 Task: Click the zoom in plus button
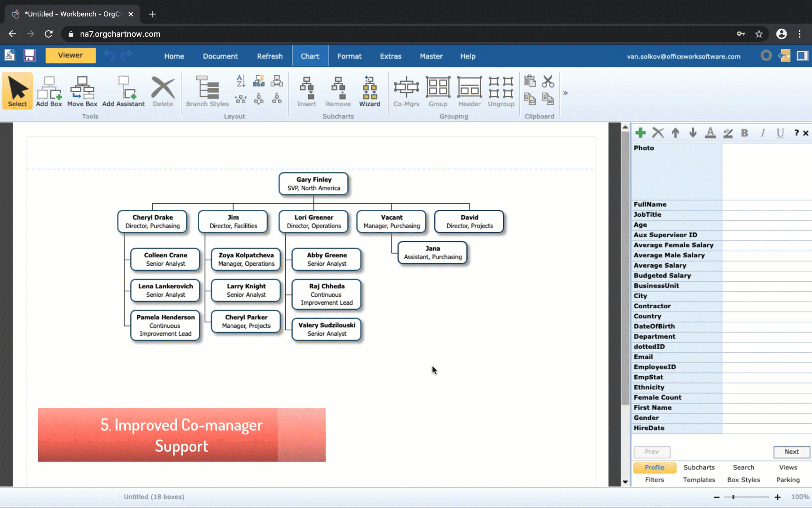click(778, 497)
